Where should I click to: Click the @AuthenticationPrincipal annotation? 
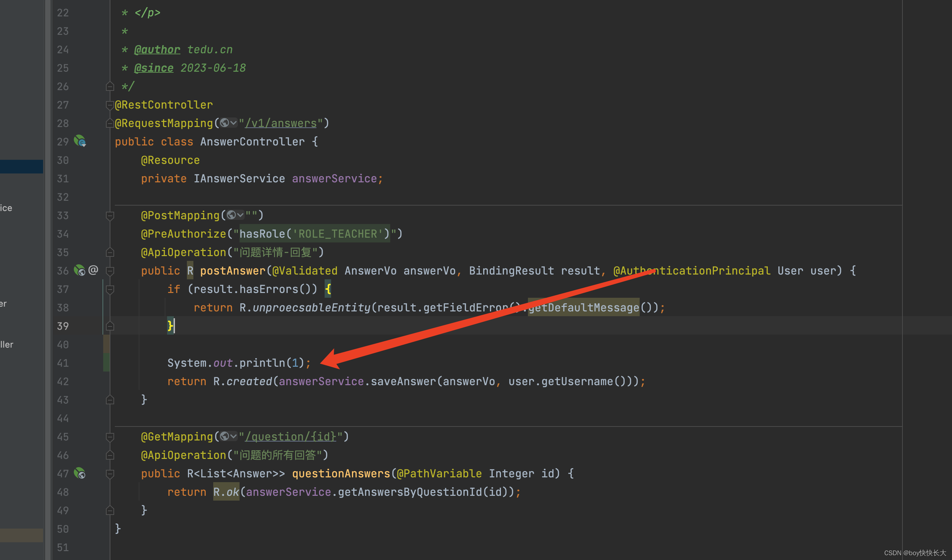pyautogui.click(x=692, y=271)
